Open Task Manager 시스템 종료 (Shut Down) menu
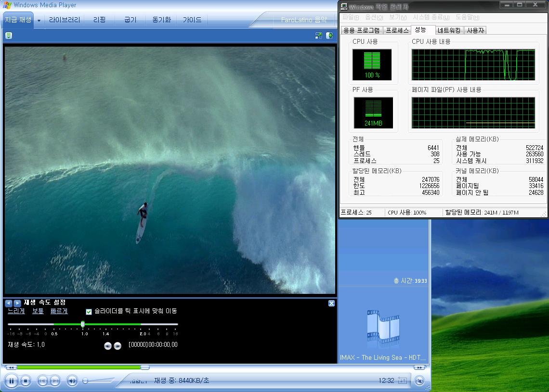Viewport: 549px width, 392px height. coord(431,17)
